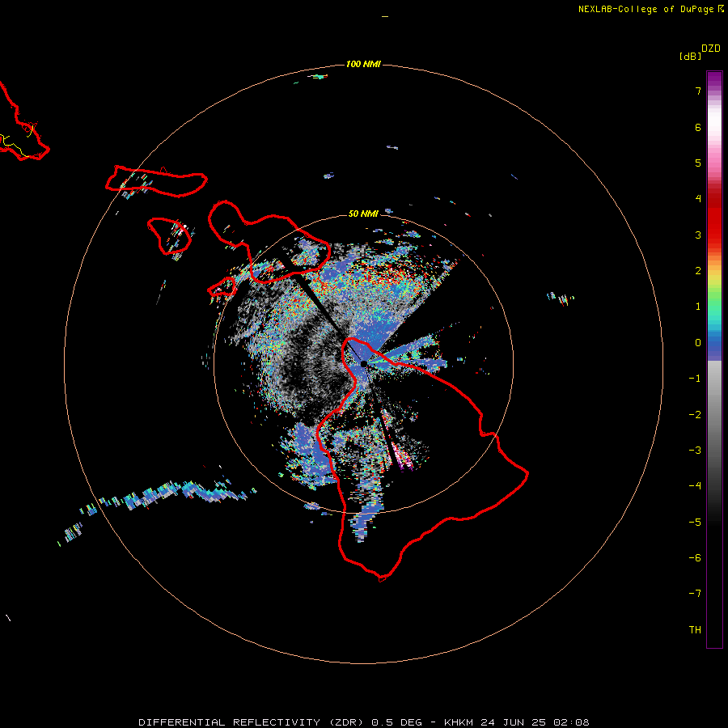Click the colorbar value 3 label
This screenshot has height=728, width=728.
698,235
